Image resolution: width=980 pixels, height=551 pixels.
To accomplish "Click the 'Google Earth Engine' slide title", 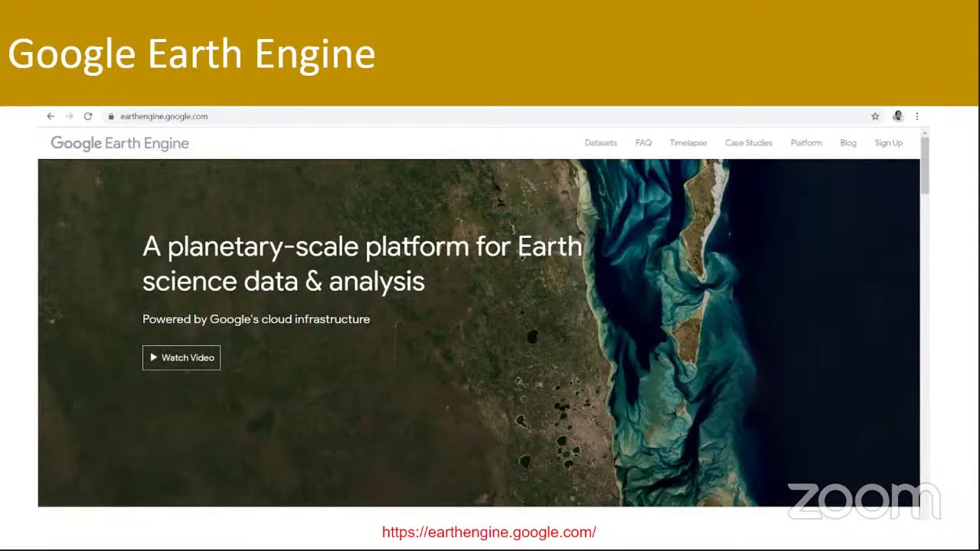I will [x=191, y=55].
